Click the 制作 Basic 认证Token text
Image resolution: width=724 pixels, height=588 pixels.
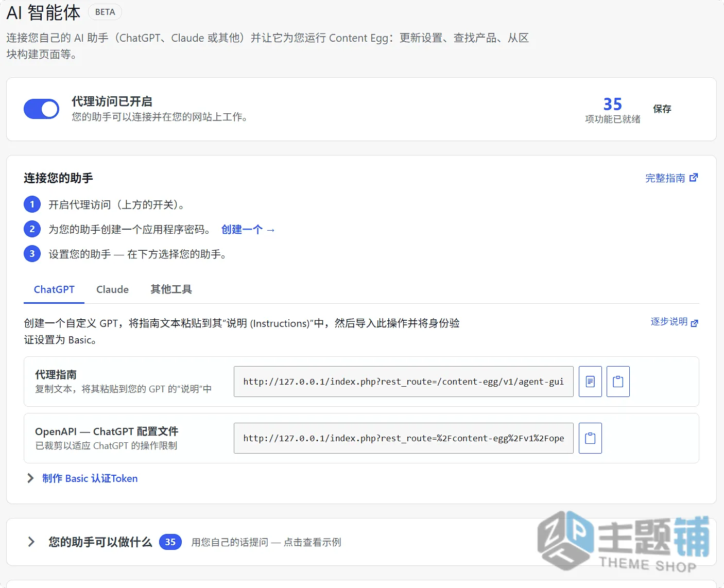(x=90, y=478)
